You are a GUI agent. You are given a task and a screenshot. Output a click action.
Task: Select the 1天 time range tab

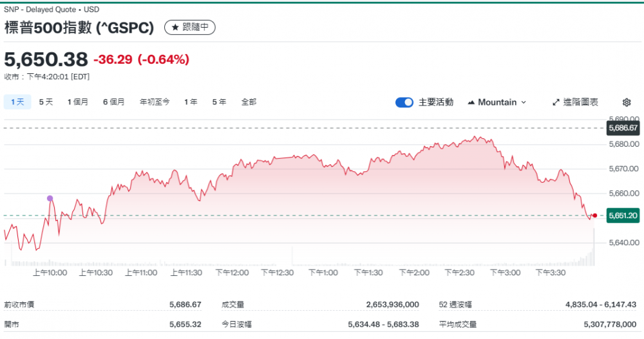[x=17, y=102]
